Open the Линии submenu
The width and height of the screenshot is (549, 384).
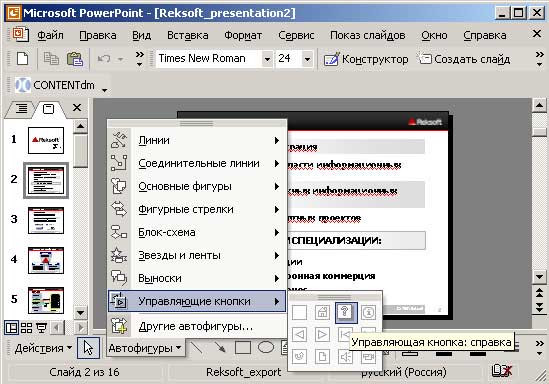[x=197, y=140]
